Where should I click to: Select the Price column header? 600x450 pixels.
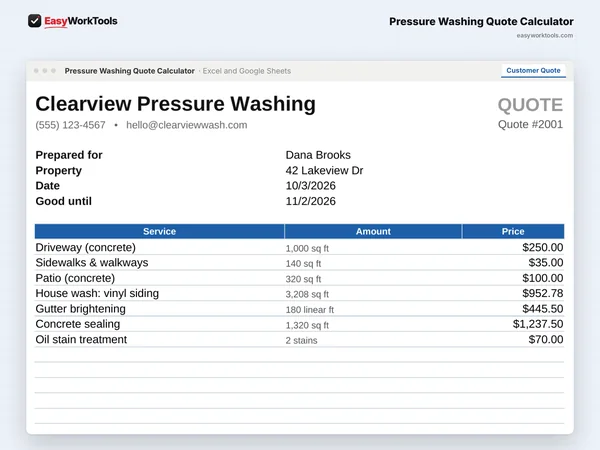click(513, 232)
